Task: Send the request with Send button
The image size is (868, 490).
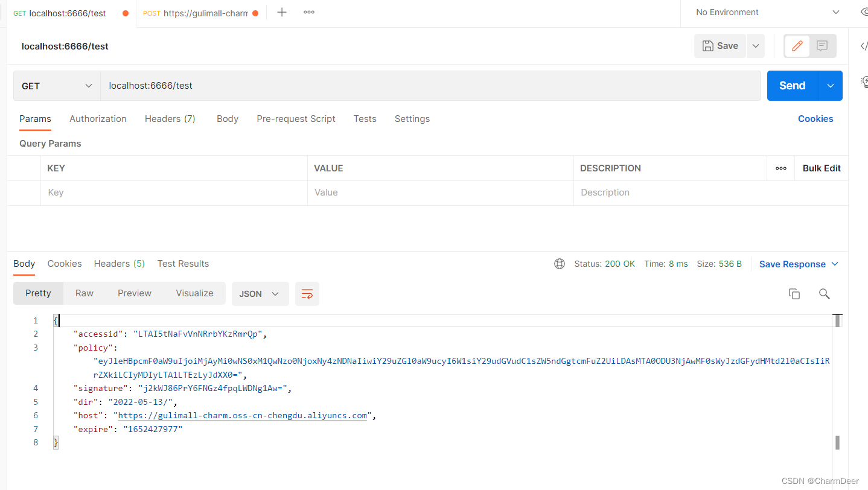Action: 792,86
